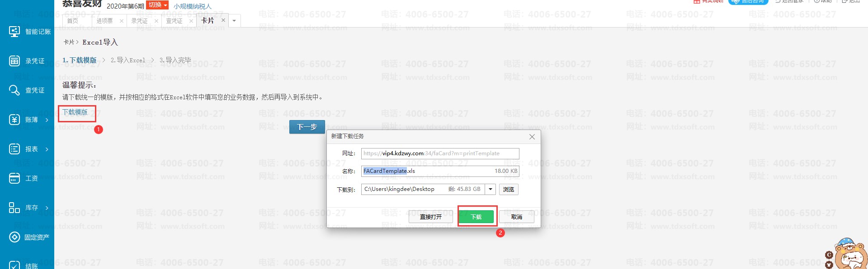
Task: Switch to the 录凭证 tab
Action: [x=139, y=21]
